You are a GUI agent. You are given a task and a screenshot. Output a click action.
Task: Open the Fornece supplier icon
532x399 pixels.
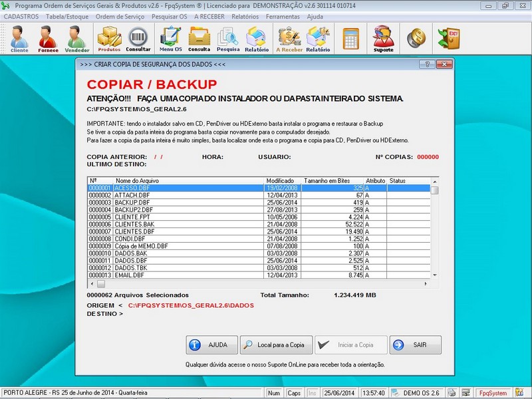tap(48, 39)
